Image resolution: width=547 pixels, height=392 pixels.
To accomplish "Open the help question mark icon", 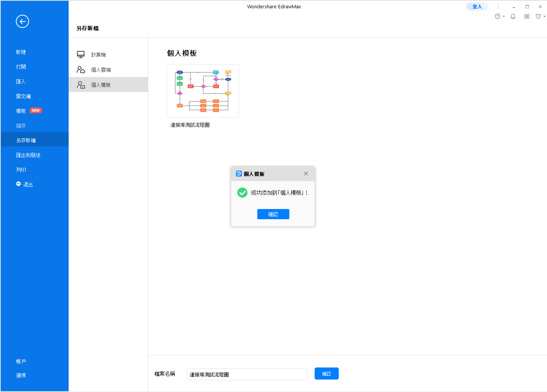I will click(x=498, y=16).
